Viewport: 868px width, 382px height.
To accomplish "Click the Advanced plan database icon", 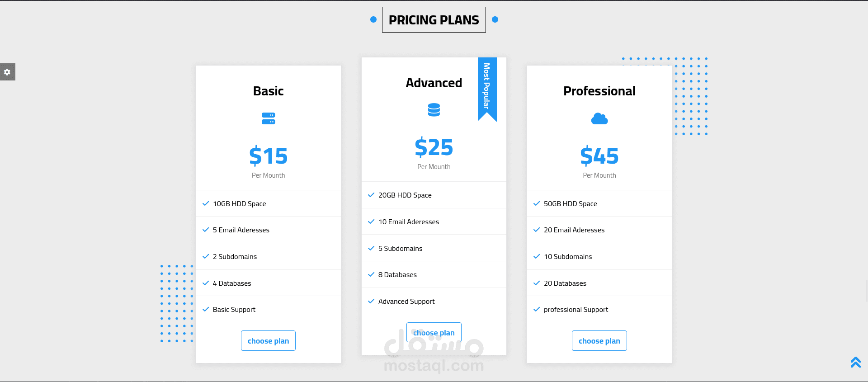I will [434, 110].
